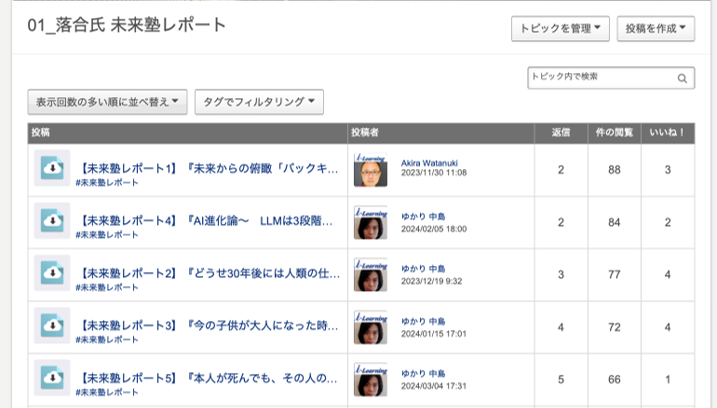Image resolution: width=717 pixels, height=408 pixels.
Task: Expand the 投稿を作成 dropdown menu
Action: pos(656,30)
